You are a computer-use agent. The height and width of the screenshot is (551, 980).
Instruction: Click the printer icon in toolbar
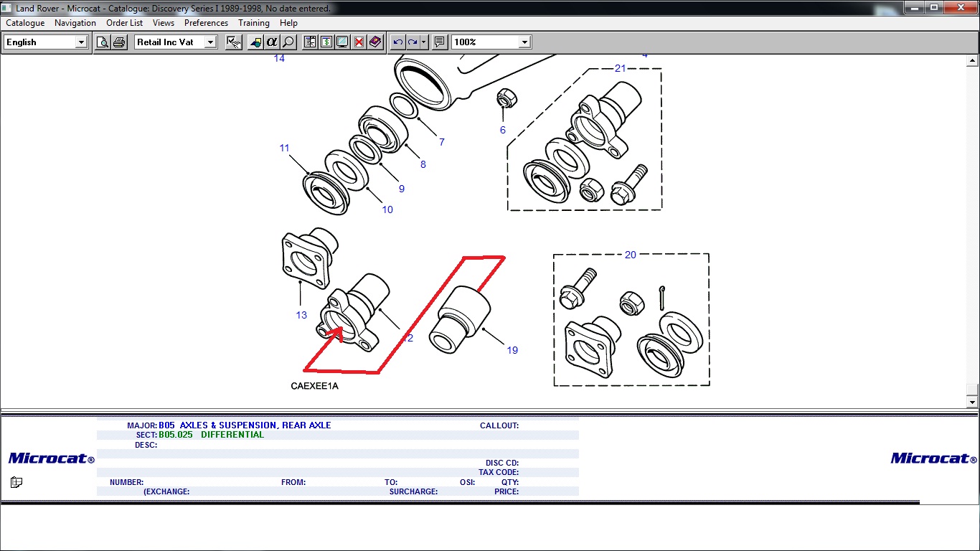pyautogui.click(x=119, y=42)
